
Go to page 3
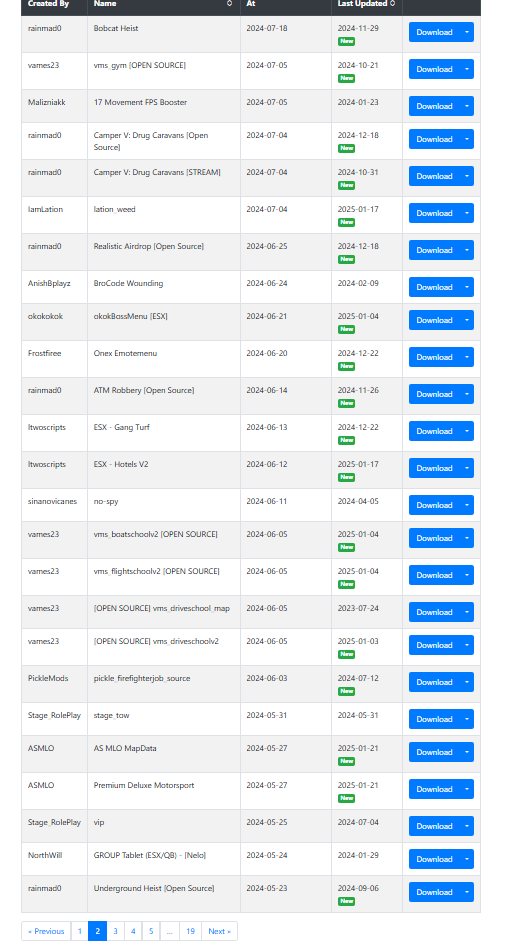(115, 931)
